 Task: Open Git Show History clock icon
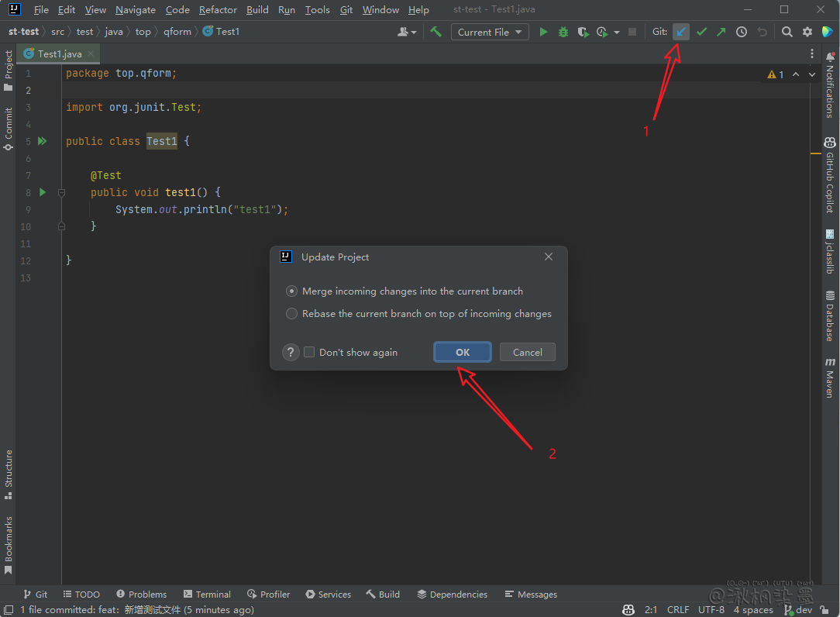(x=742, y=32)
